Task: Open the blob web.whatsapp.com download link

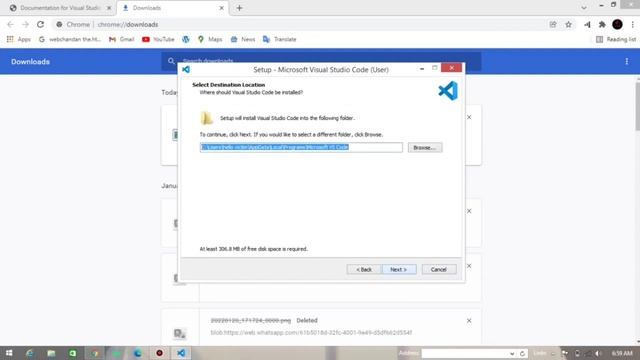Action: [x=311, y=333]
